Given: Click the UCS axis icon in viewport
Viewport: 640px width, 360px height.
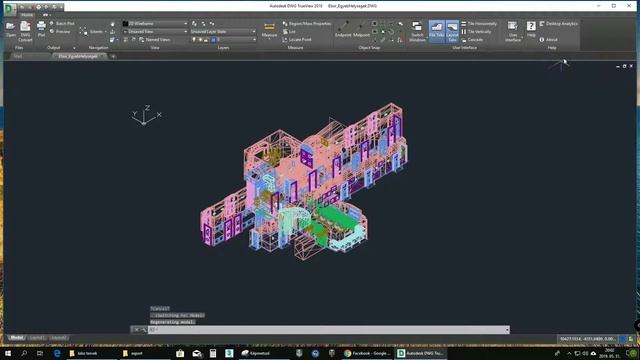Looking at the screenshot, I should 147,116.
